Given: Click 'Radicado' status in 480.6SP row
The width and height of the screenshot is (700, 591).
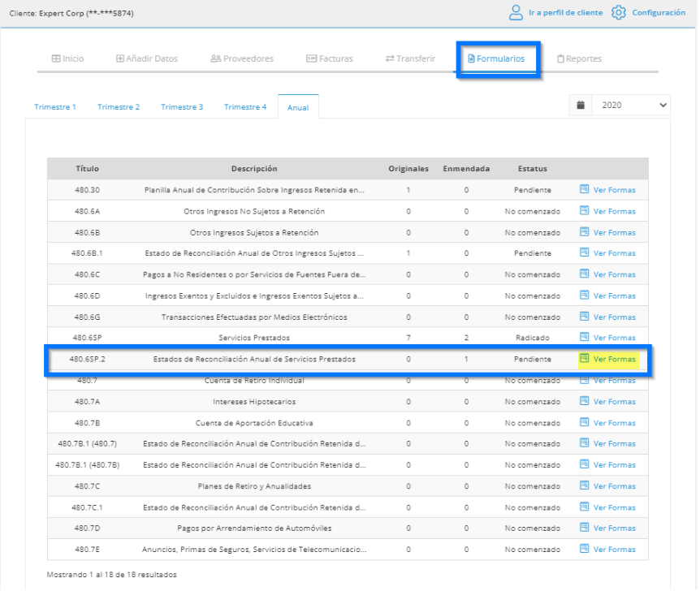Looking at the screenshot, I should point(534,338).
